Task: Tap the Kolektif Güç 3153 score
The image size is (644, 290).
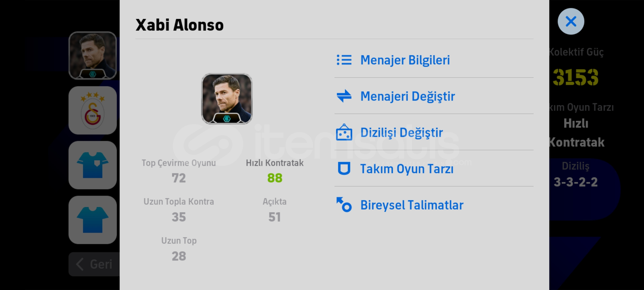Action: click(x=576, y=77)
